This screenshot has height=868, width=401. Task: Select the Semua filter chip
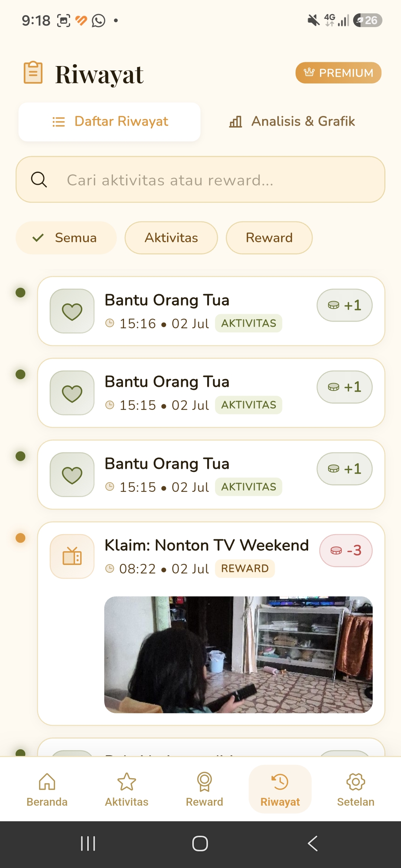(x=66, y=238)
